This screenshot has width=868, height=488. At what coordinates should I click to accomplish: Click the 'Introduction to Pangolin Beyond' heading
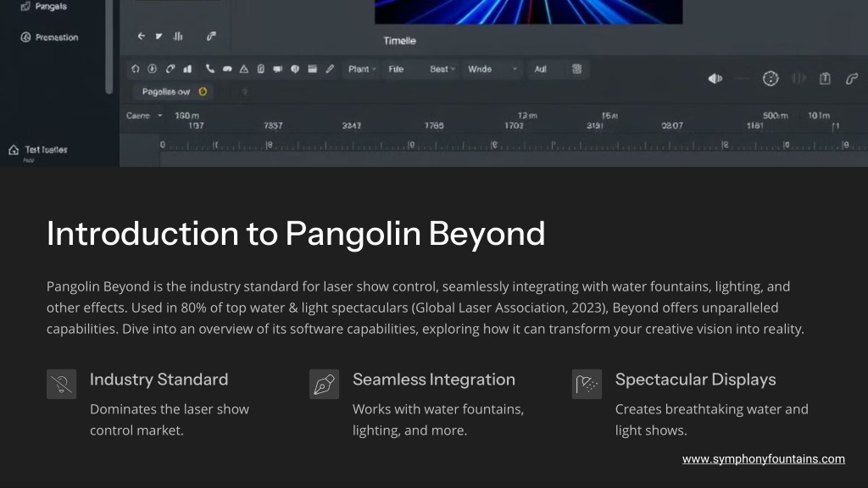click(x=296, y=234)
